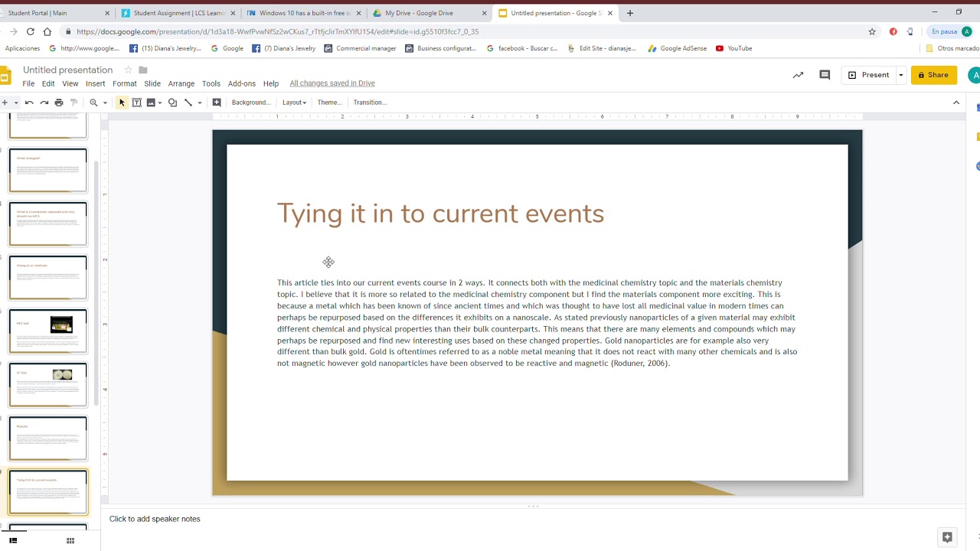Screen dimensions: 980x551
Task: Open the Insert menu
Action: 96,83
